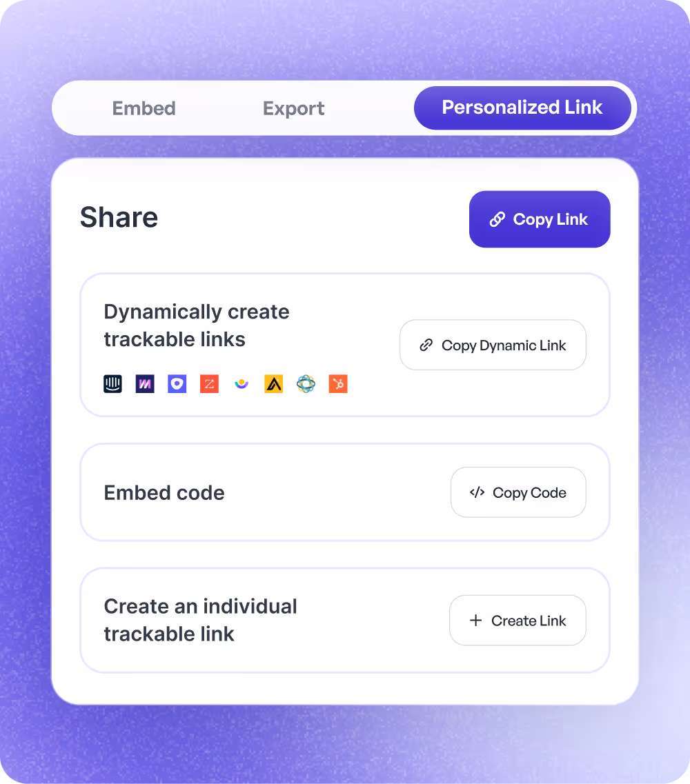The width and height of the screenshot is (690, 784).
Task: Click the Copy Link button
Action: [x=540, y=219]
